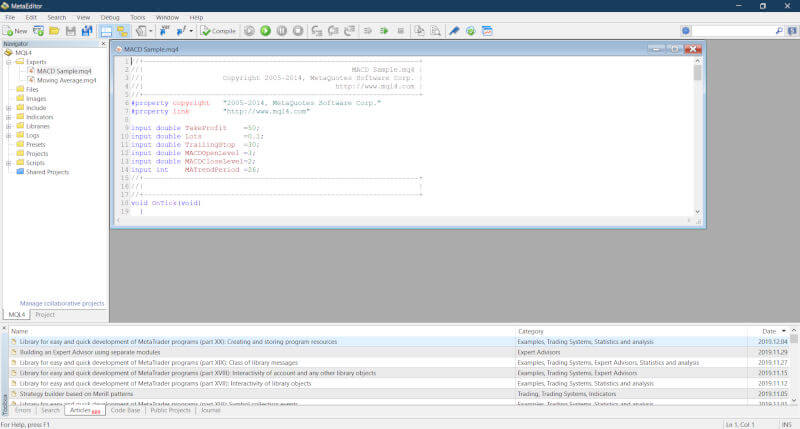Screen dimensions: 800x429
Task: Open Manage collaborative projects link
Action: [x=62, y=303]
